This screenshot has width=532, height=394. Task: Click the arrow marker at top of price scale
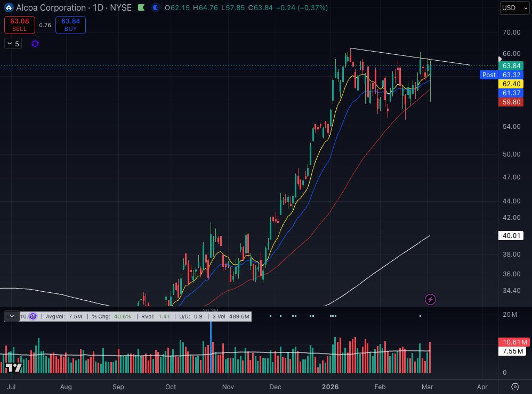500,59
